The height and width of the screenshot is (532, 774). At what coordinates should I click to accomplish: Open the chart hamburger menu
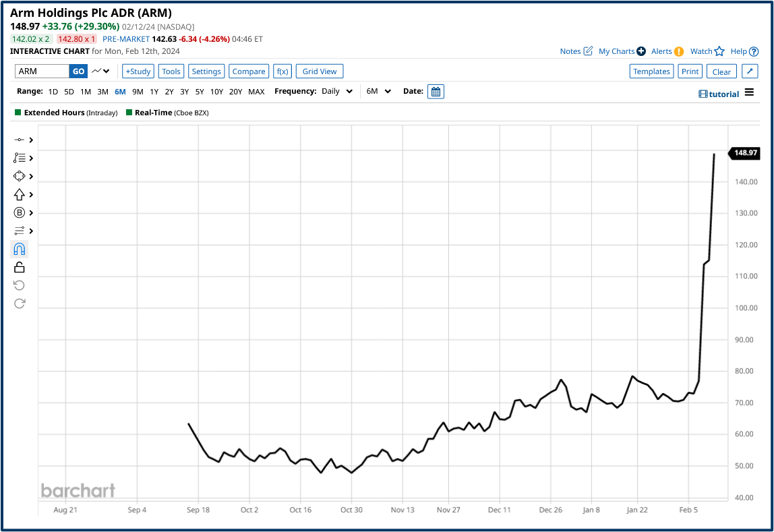click(749, 94)
